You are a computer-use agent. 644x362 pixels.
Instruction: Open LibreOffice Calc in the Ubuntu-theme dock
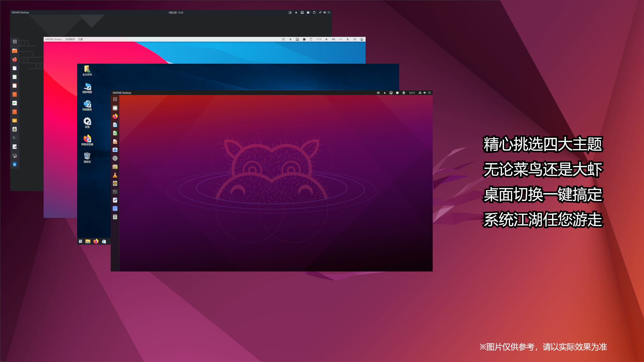[x=115, y=133]
